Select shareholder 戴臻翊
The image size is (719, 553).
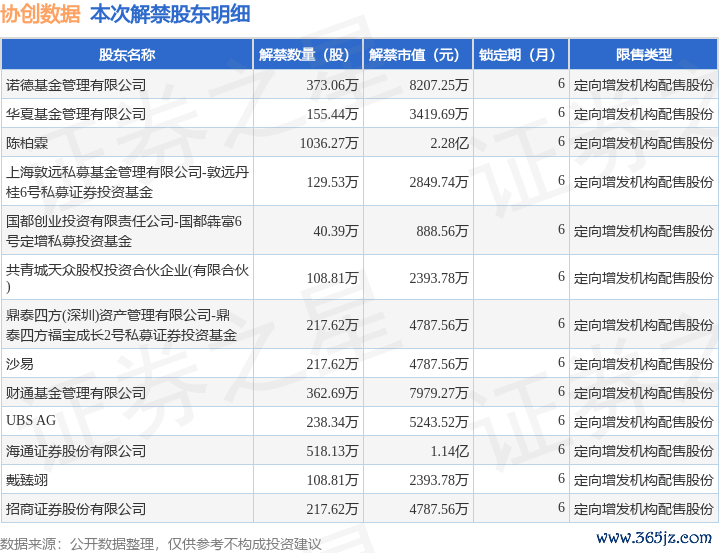(x=27, y=480)
